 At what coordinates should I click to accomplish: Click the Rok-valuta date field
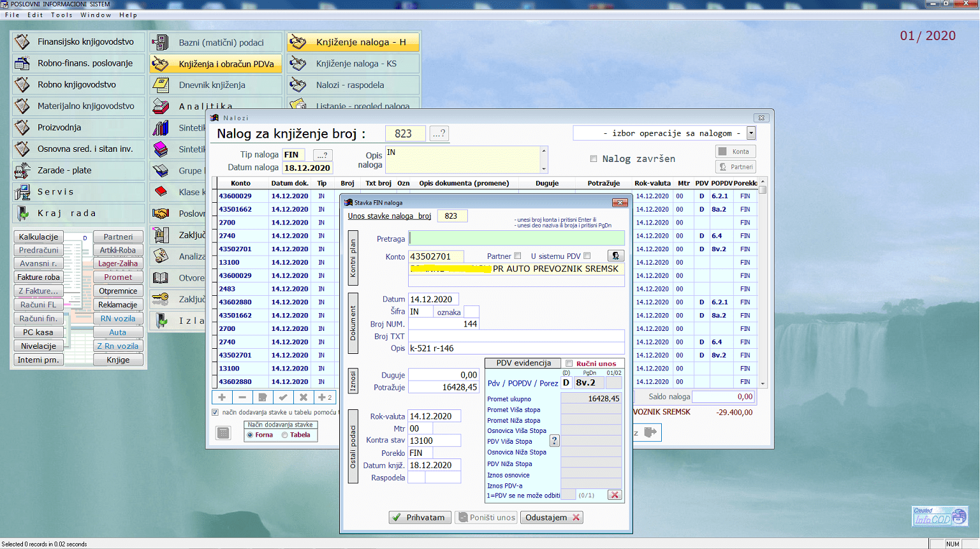pyautogui.click(x=434, y=416)
